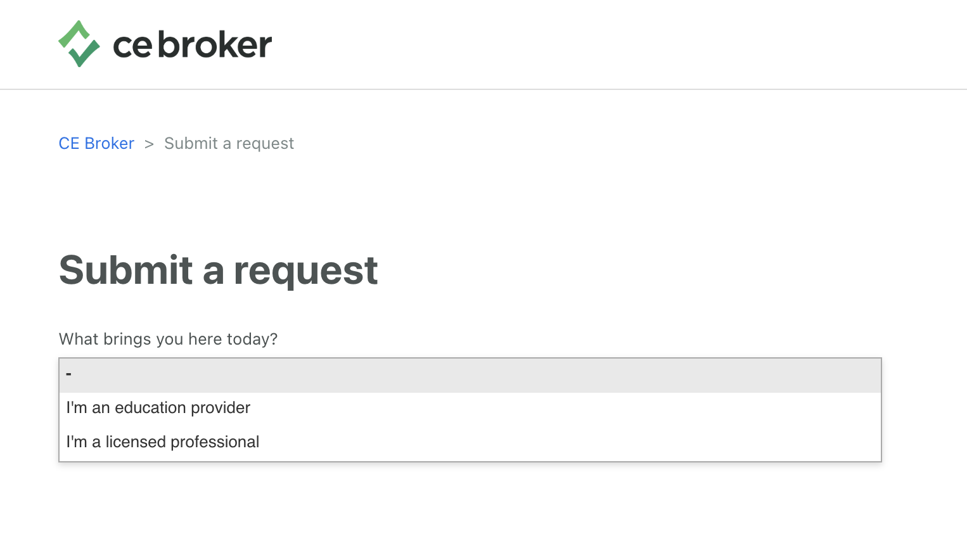Click empty area right of education provider option
The height and width of the screenshot is (560, 967).
[x=565, y=408]
